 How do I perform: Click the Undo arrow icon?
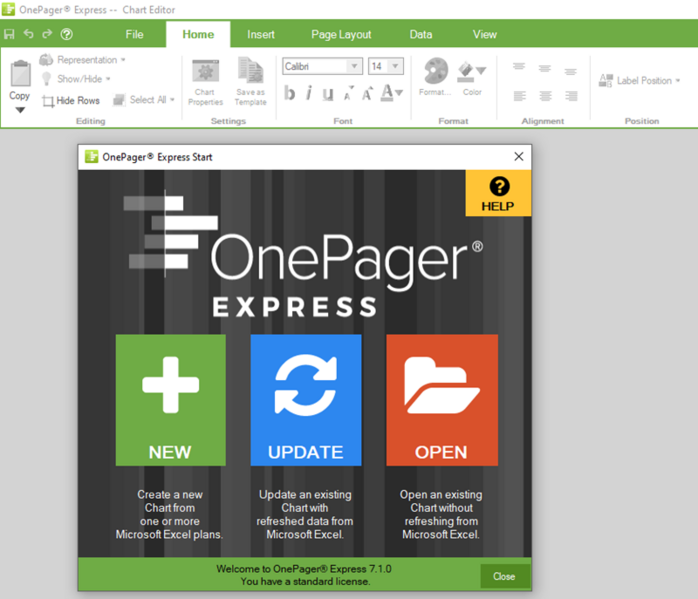pyautogui.click(x=28, y=34)
